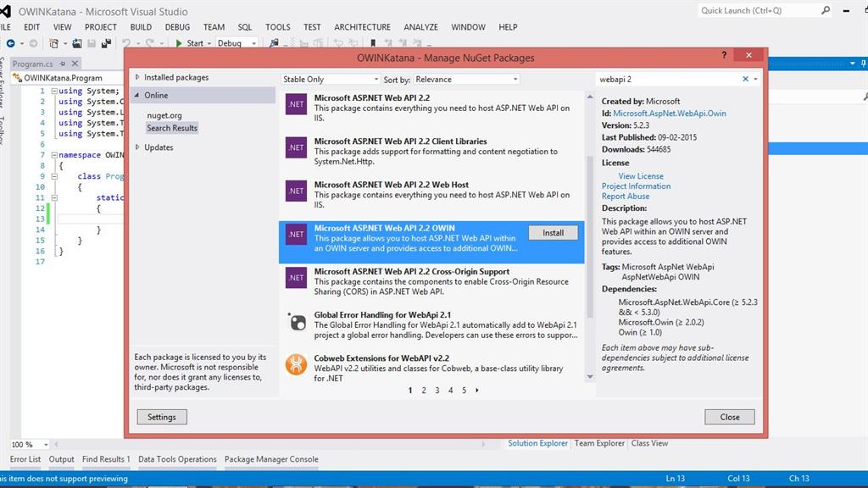Click the Undo toolbar icon
The height and width of the screenshot is (488, 868).
tap(126, 43)
